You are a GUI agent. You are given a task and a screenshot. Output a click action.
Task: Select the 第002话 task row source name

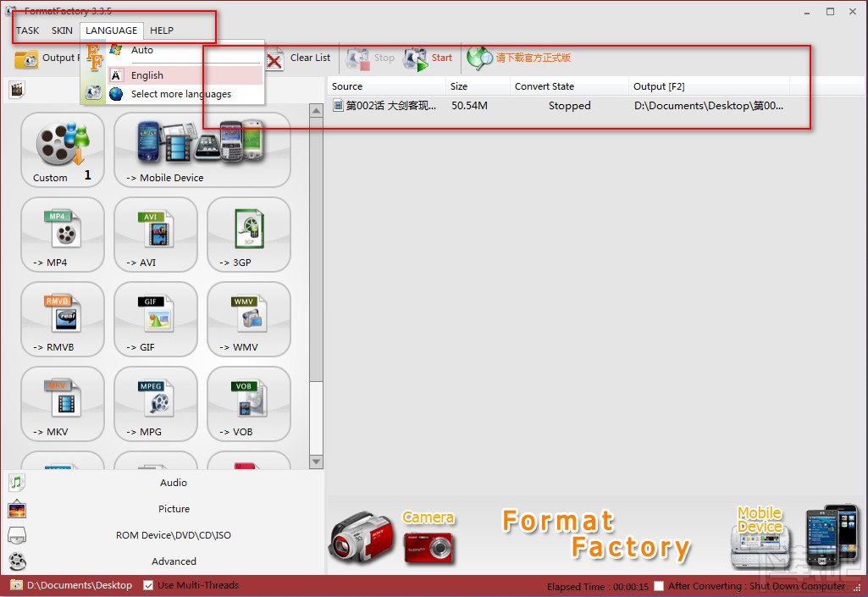391,105
